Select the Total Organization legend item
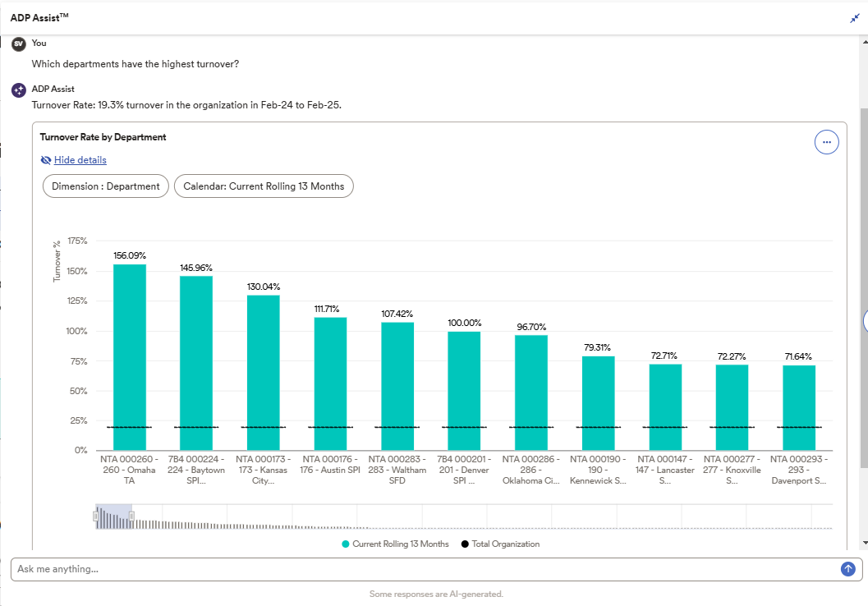Image resolution: width=868 pixels, height=606 pixels. (507, 544)
